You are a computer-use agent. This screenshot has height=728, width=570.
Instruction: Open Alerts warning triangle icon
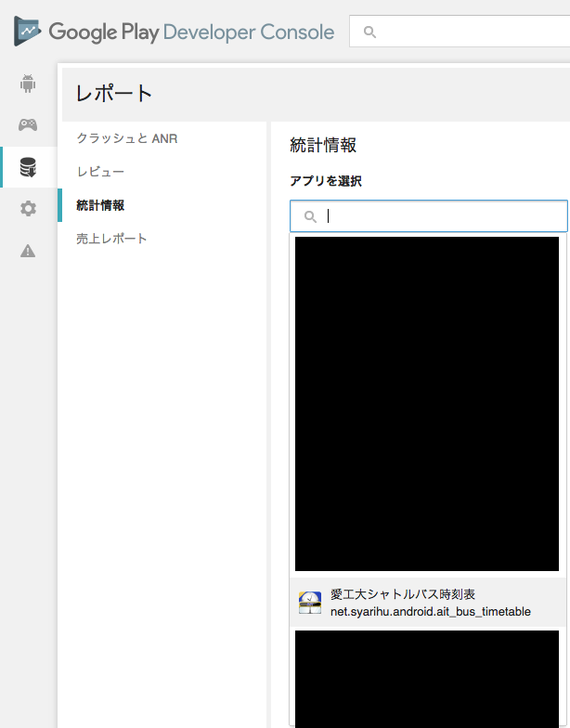pyautogui.click(x=28, y=251)
